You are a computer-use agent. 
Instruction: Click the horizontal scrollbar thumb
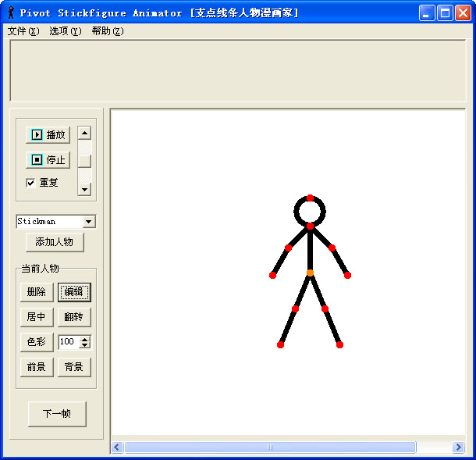pos(270,448)
